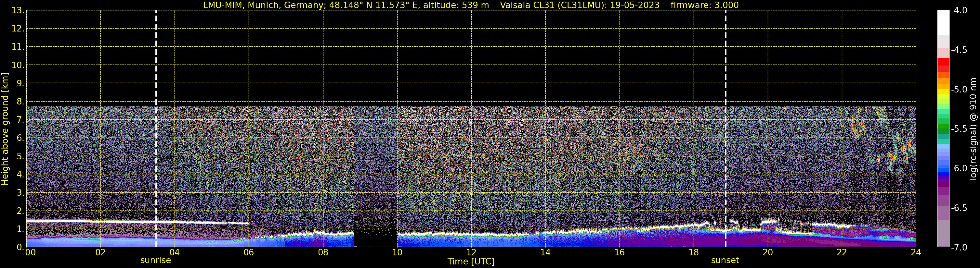Click the red band on the colorbar
980x268 pixels.
(944, 62)
